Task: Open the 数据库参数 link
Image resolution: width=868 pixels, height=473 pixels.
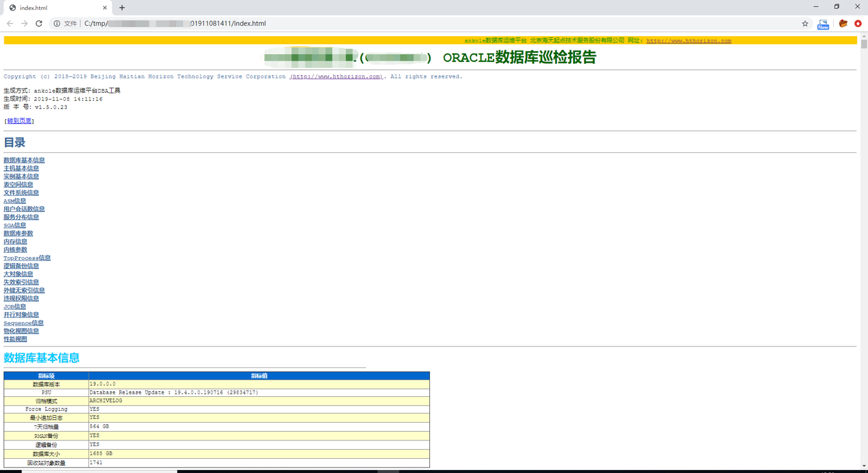Action: tap(18, 233)
